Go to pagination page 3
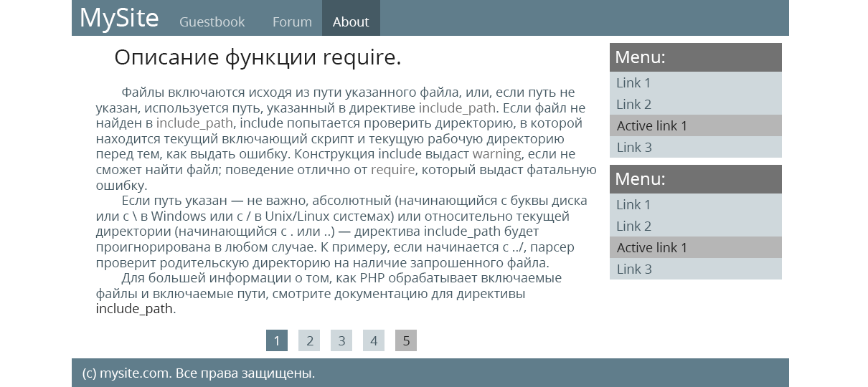 click(x=341, y=340)
